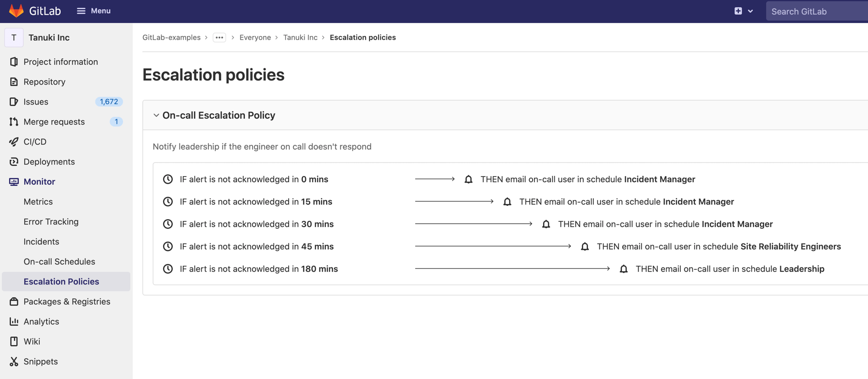Select Packages & Registries icon
The height and width of the screenshot is (379, 868).
[x=14, y=301]
